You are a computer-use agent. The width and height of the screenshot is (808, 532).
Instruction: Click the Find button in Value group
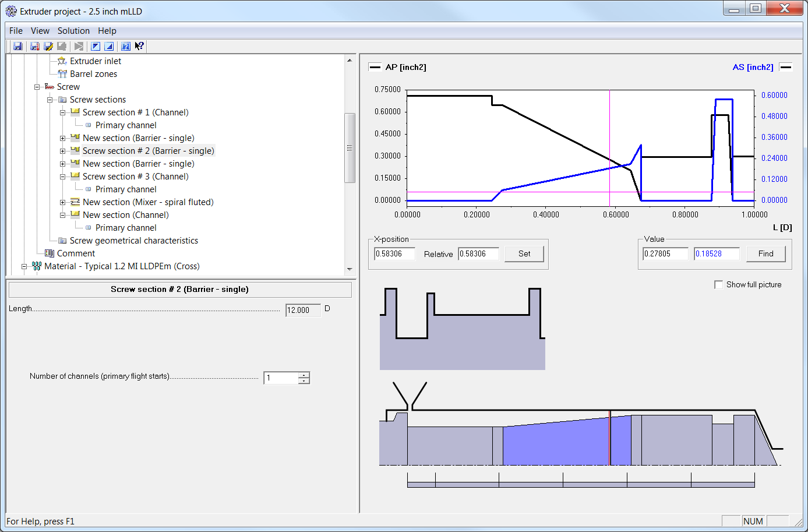click(765, 253)
